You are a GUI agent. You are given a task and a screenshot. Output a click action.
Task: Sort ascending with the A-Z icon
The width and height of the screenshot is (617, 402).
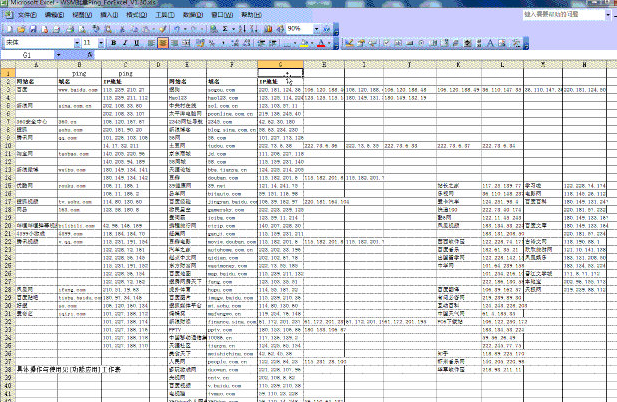pos(242,29)
